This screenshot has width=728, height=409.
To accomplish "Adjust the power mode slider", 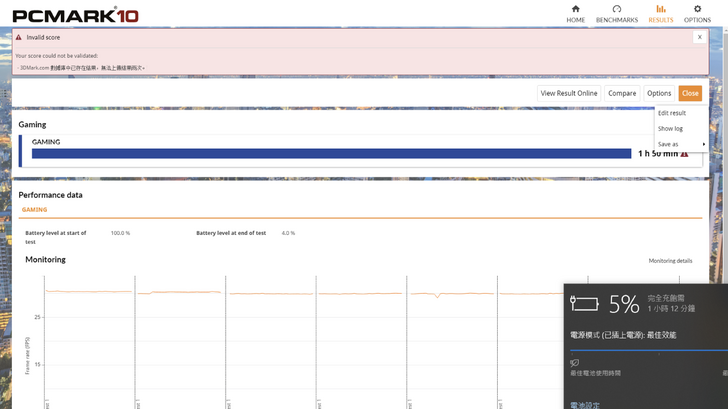I will pos(648,350).
